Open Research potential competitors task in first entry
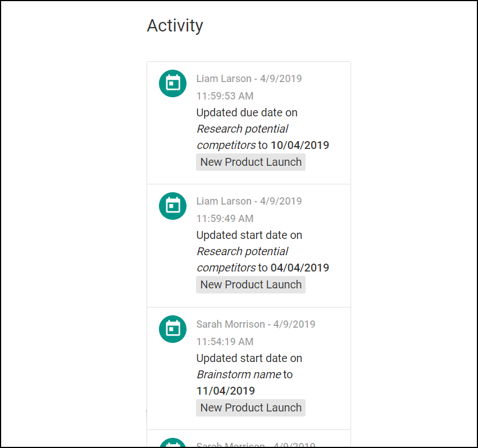This screenshot has width=478, height=448. 242,137
